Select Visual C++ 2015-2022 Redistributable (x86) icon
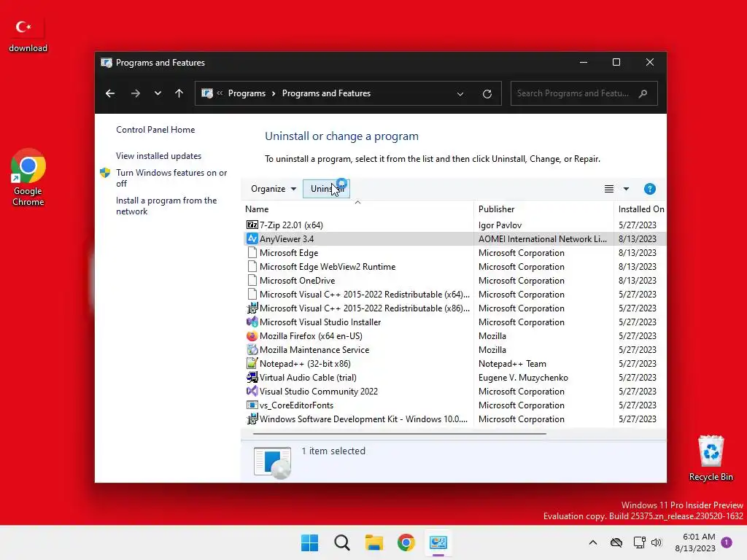This screenshot has width=747, height=560. [252, 308]
